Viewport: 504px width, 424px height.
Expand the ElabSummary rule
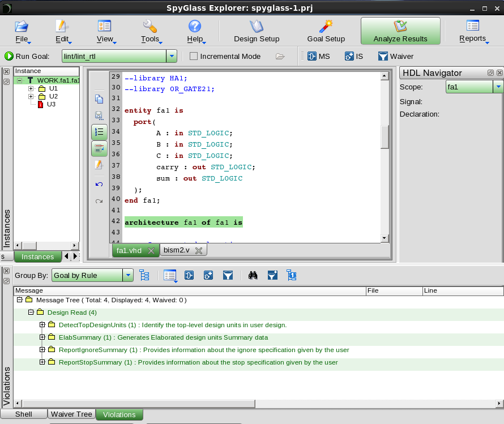click(42, 337)
